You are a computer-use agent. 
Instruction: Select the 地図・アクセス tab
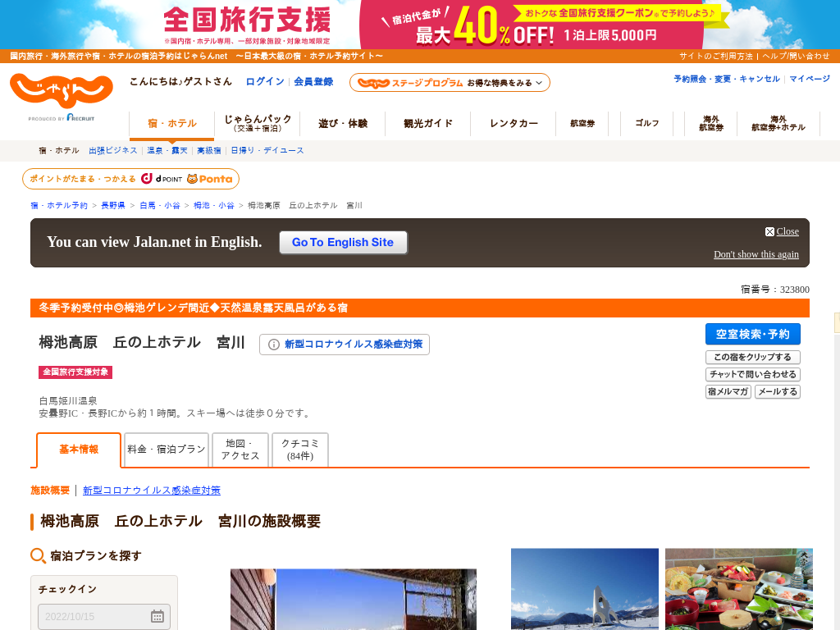[x=240, y=450]
